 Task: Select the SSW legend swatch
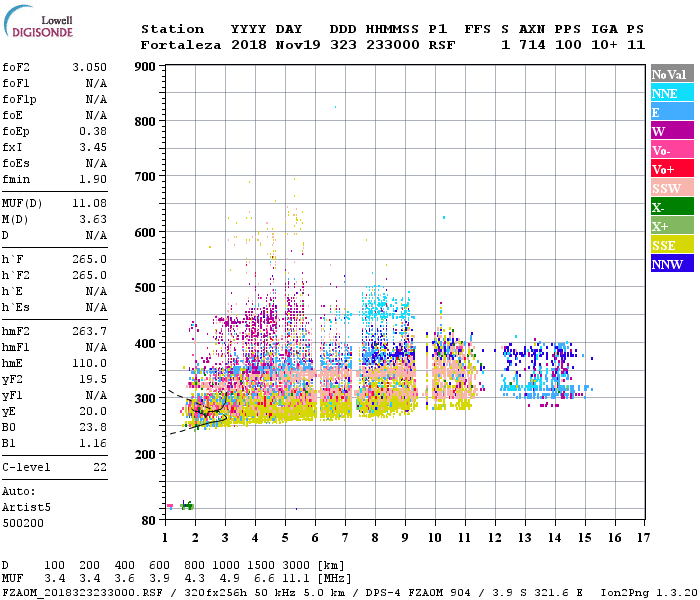coord(672,188)
